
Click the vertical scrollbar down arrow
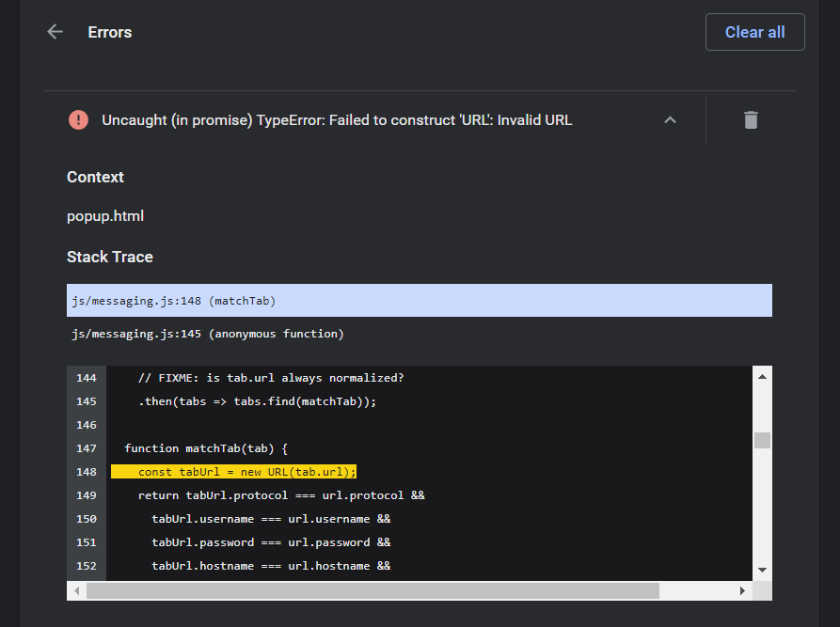tap(761, 568)
